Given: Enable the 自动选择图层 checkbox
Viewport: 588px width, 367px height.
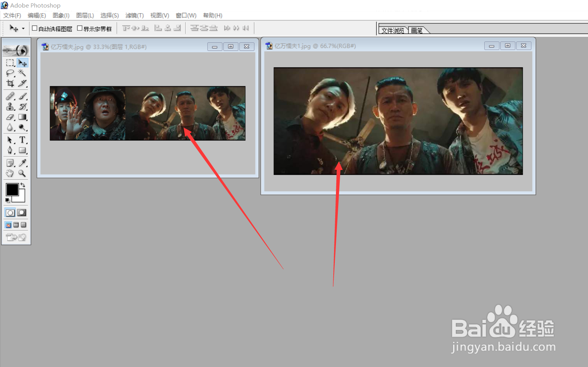Looking at the screenshot, I should [x=35, y=28].
